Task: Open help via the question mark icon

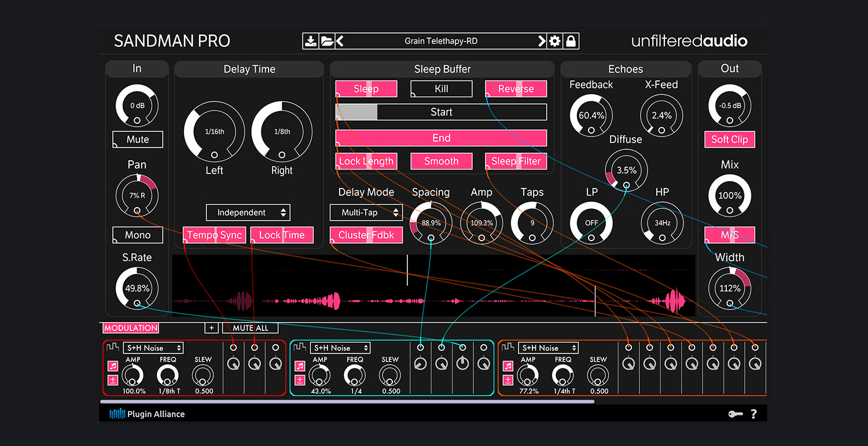Action: pyautogui.click(x=753, y=414)
